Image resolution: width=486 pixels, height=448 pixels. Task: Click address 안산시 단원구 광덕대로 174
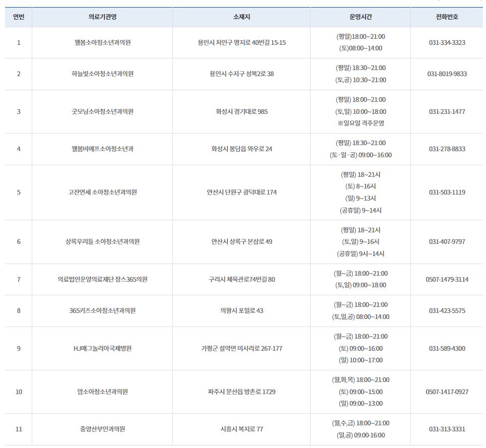[x=241, y=192]
